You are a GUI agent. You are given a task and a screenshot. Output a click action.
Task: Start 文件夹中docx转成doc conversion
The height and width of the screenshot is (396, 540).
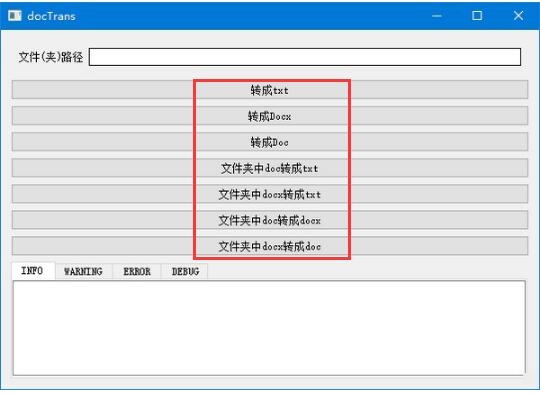[x=270, y=246]
